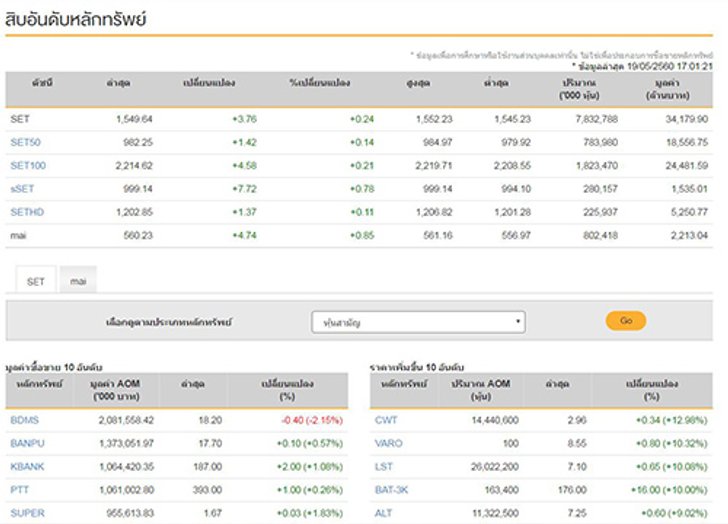Select KBANK last price 187.00
The image size is (728, 524).
click(x=208, y=467)
